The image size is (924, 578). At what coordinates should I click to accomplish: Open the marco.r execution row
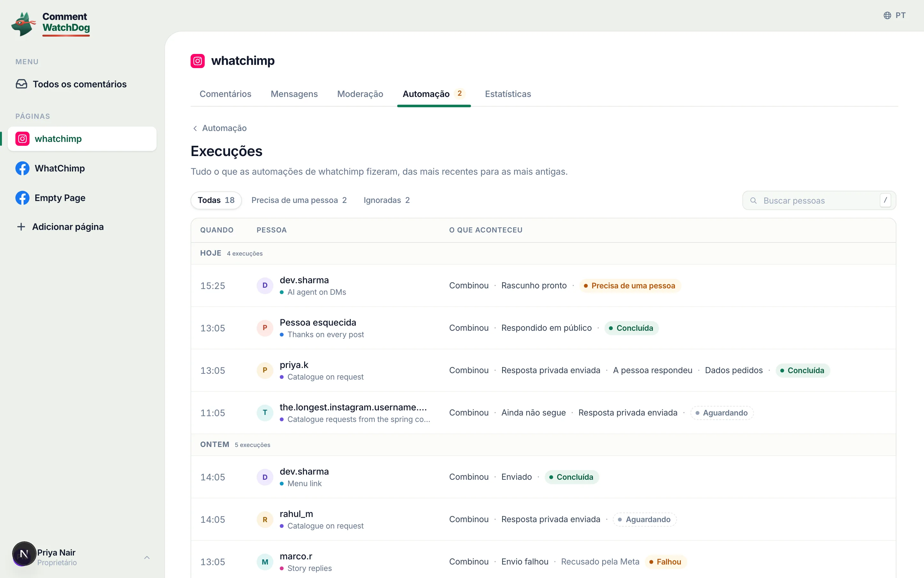(543, 560)
